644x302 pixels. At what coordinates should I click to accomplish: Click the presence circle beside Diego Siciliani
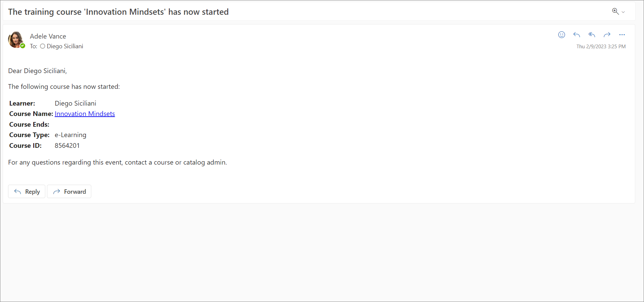(x=43, y=46)
